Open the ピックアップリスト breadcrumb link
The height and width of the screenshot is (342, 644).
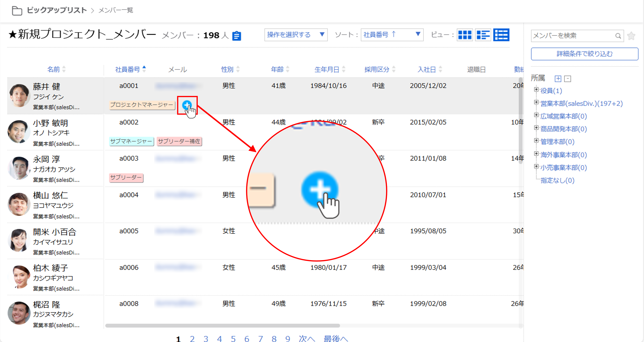click(x=57, y=10)
